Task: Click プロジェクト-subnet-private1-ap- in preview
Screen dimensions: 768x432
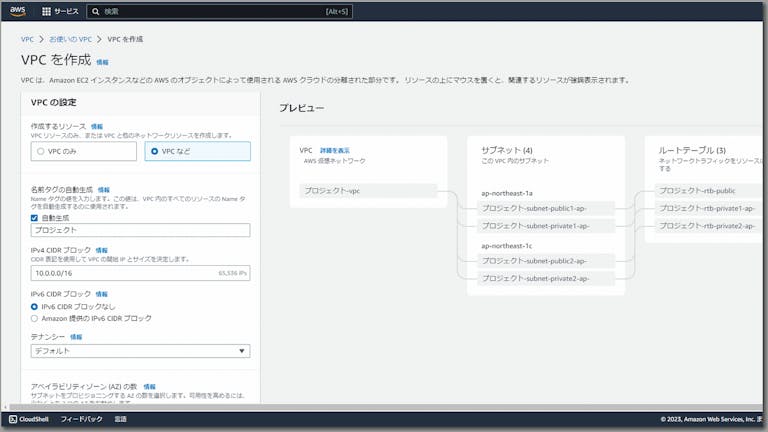Action: (x=546, y=226)
